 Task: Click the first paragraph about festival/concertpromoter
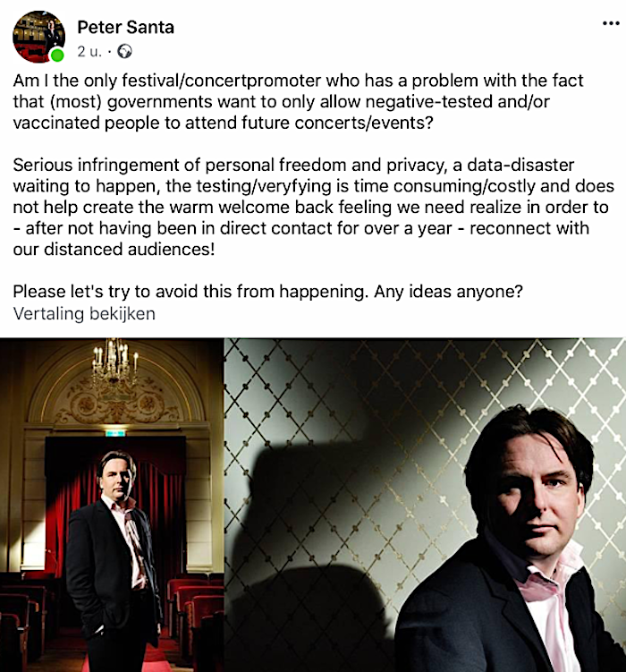tap(298, 102)
